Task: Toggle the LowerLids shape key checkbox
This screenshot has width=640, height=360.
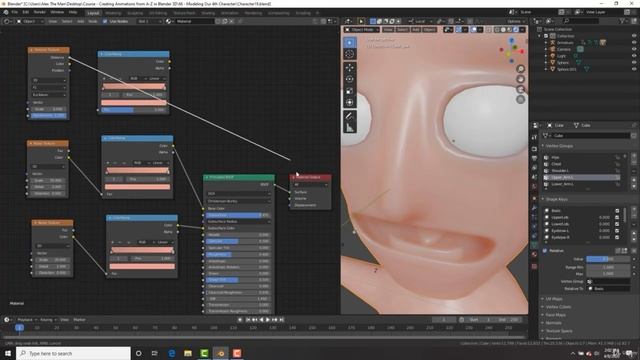Action: (x=617, y=224)
